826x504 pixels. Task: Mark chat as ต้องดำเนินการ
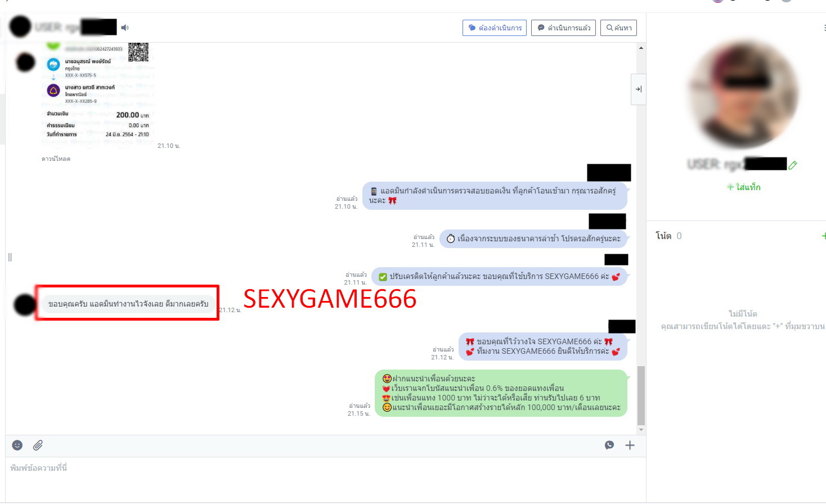click(x=495, y=28)
